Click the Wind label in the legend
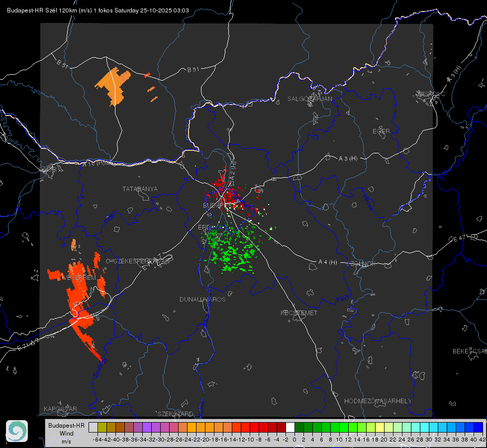Screen dimensions: 487x448 point(67,434)
